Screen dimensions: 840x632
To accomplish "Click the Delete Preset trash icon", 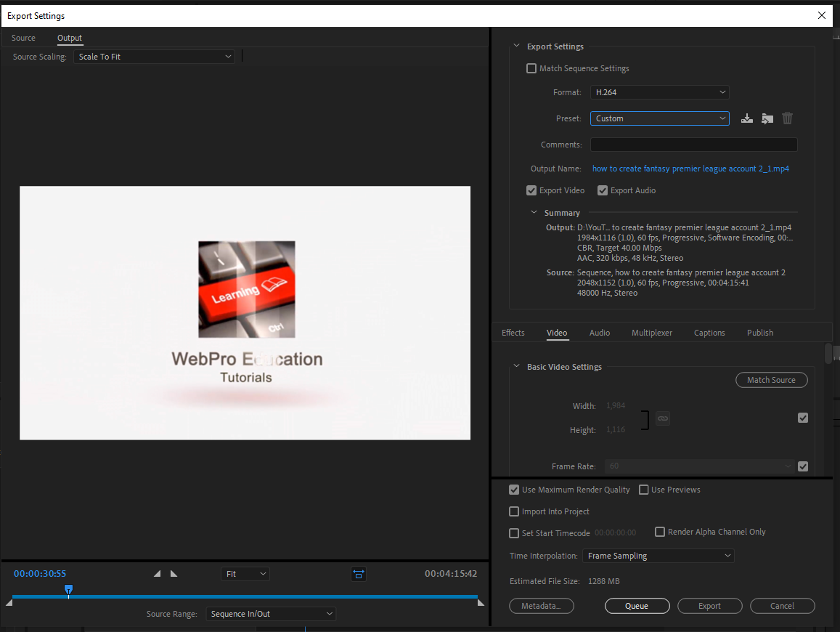I will [787, 118].
